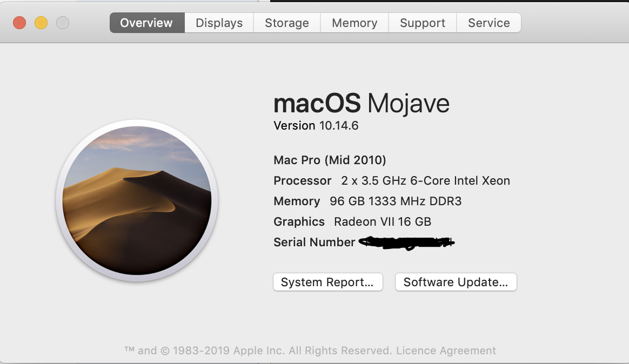Click the 96 GB 1333 MHz DDR3 text
629x364 pixels.
click(x=396, y=201)
